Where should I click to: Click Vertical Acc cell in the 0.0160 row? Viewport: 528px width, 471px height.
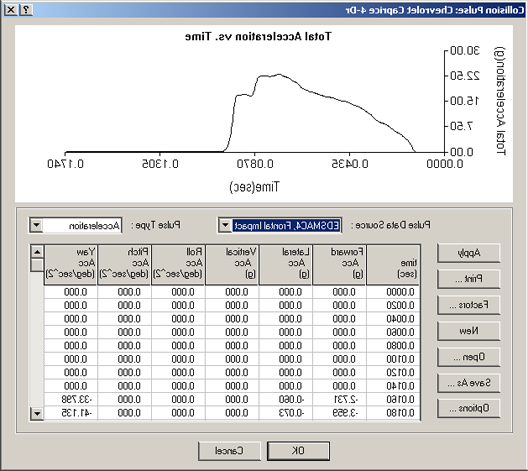point(232,400)
